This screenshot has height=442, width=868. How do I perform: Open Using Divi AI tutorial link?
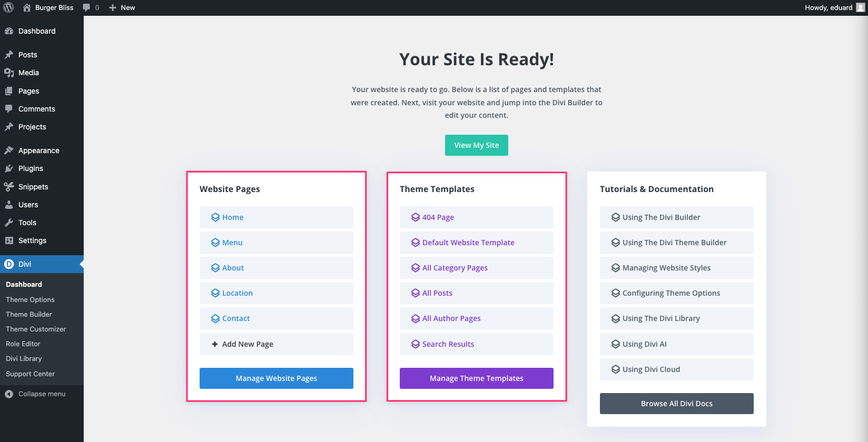click(644, 344)
